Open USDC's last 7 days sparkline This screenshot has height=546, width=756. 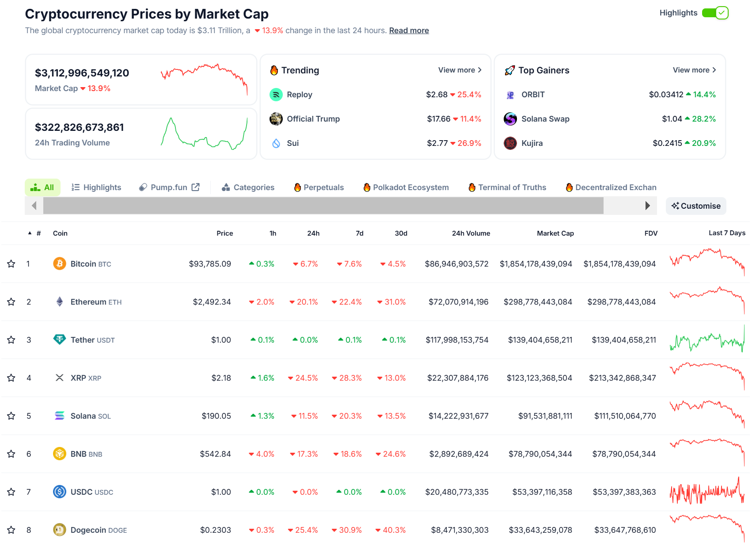coord(707,491)
